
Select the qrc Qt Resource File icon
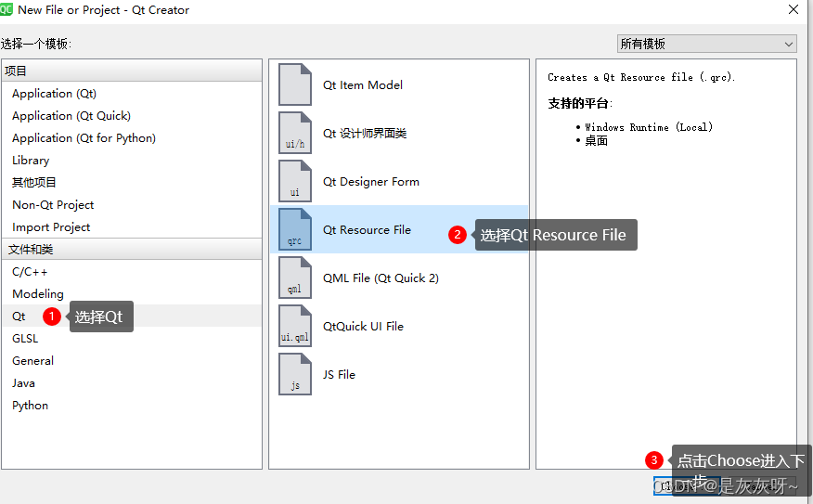click(295, 229)
